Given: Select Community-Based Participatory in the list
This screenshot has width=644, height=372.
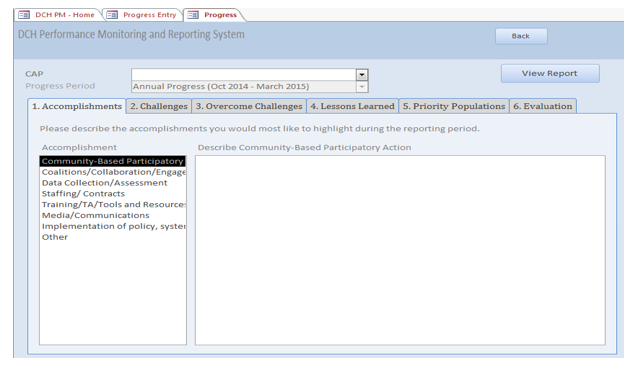Looking at the screenshot, I should 113,161.
